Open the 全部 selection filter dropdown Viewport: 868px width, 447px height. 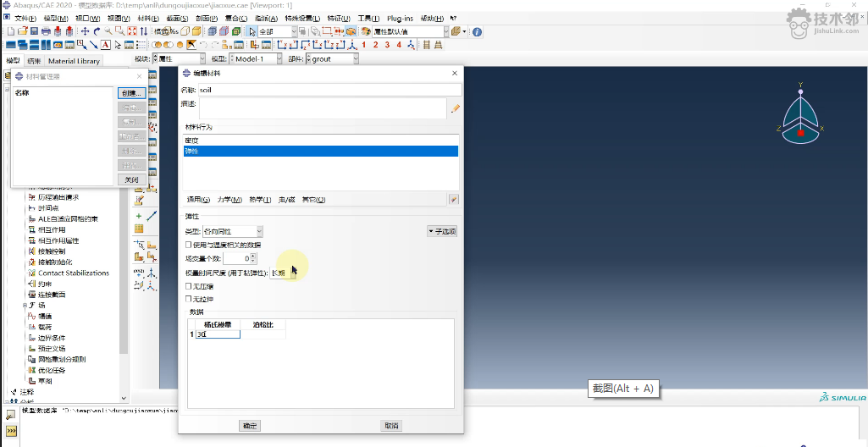tap(278, 31)
